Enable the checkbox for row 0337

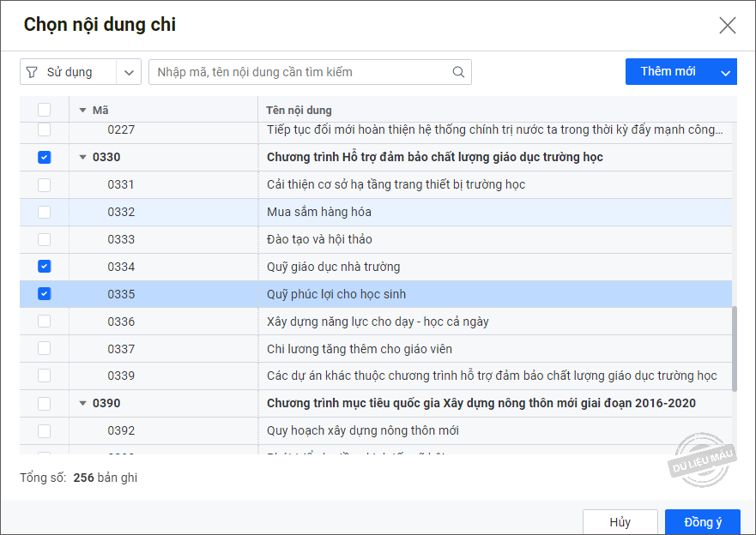[x=45, y=349]
